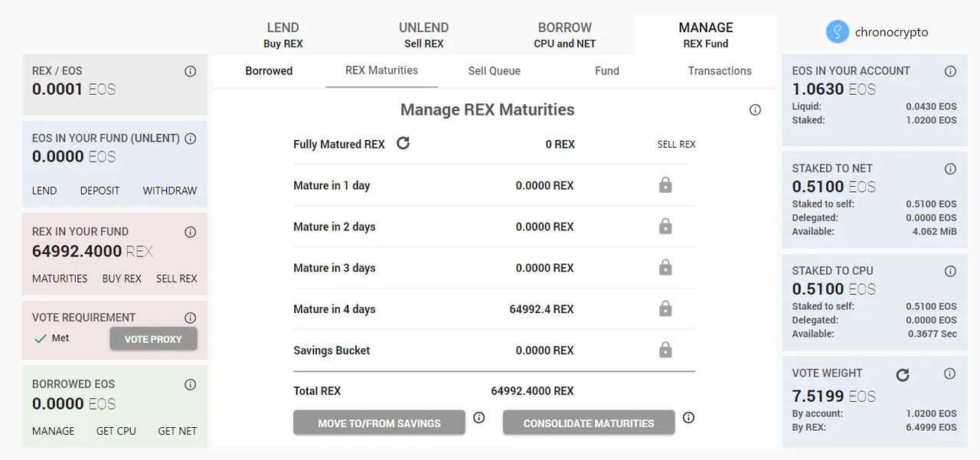Click MATURITIES link in REX fund card
Screen dimensions: 980x460
pos(60,279)
